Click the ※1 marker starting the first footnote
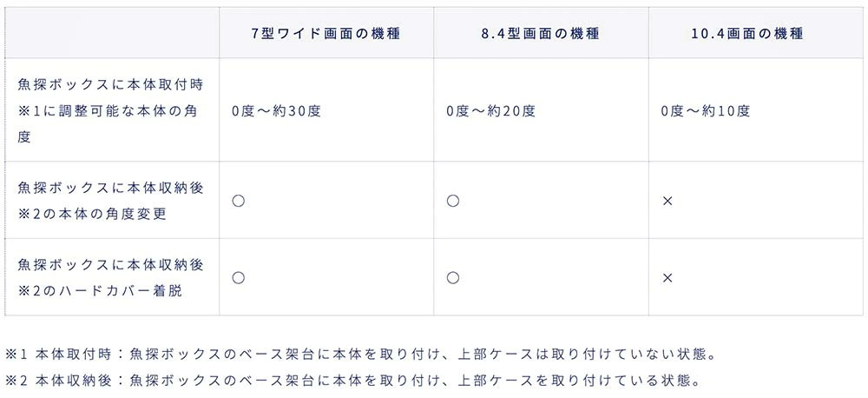Image resolution: width=868 pixels, height=398 pixels. coord(17,355)
